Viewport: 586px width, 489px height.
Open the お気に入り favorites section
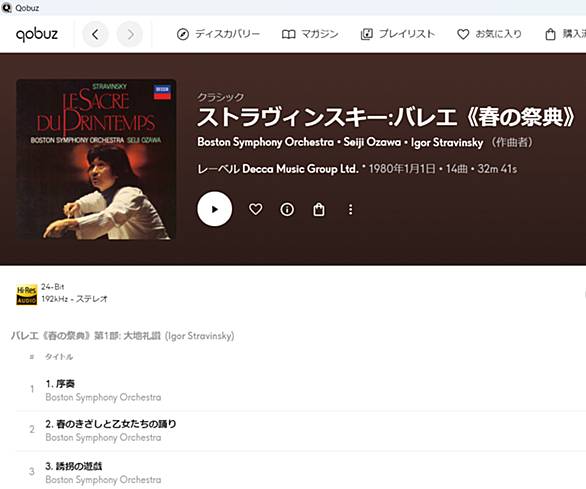coord(489,34)
